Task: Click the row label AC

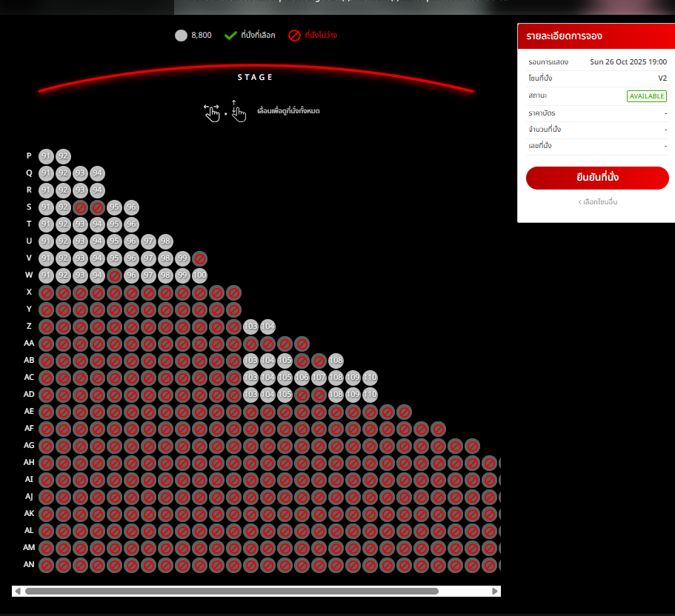Action: (29, 378)
